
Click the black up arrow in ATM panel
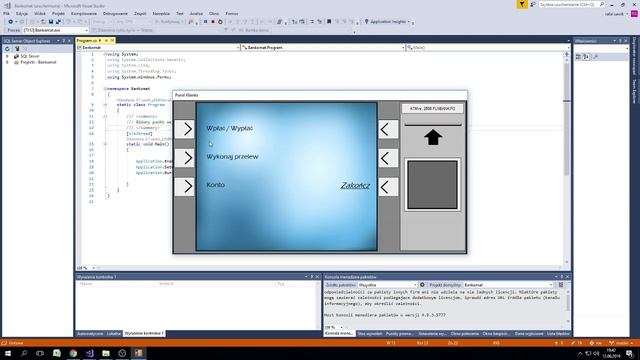[x=433, y=137]
